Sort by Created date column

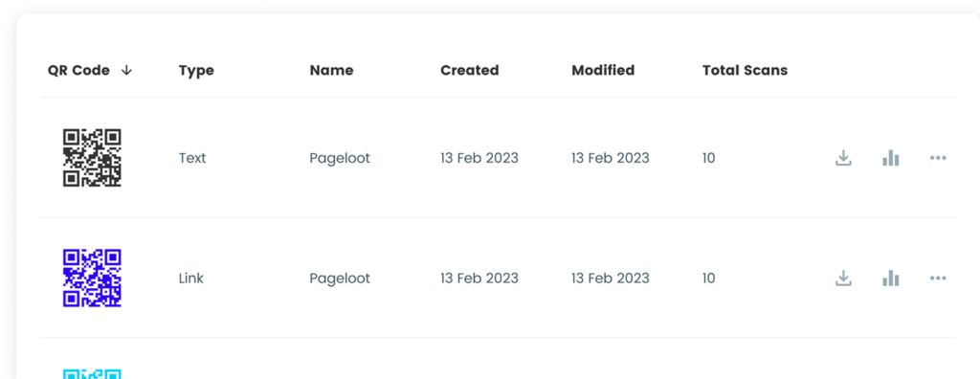pos(469,71)
